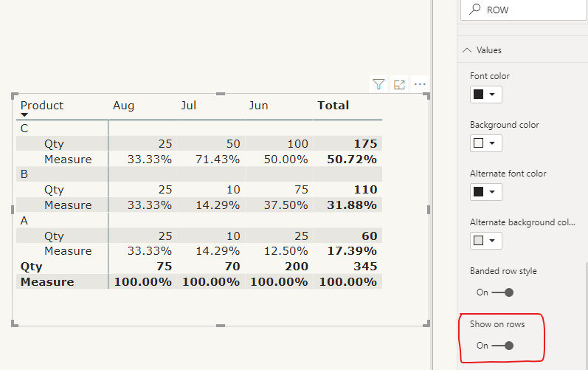
Task: Click the Jun column header
Action: [x=258, y=106]
